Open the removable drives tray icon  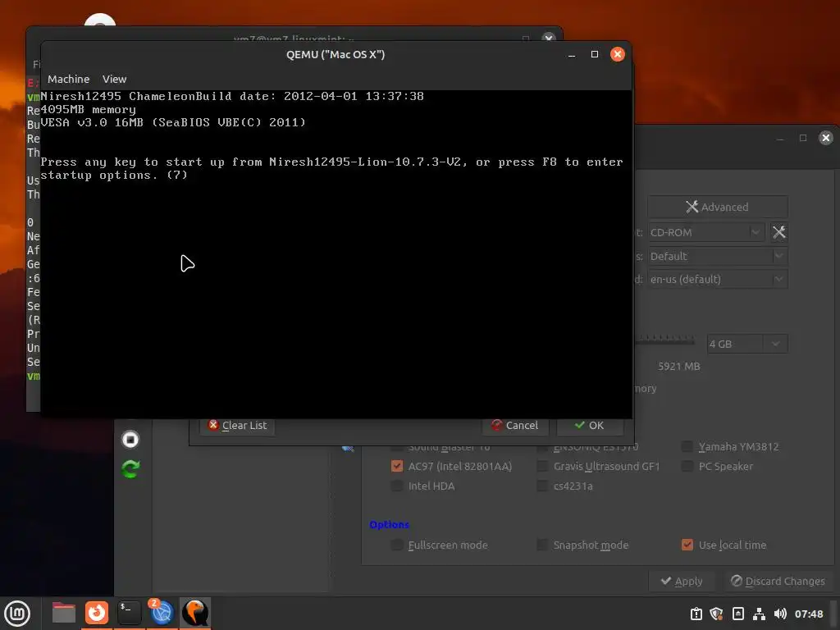[737, 614]
